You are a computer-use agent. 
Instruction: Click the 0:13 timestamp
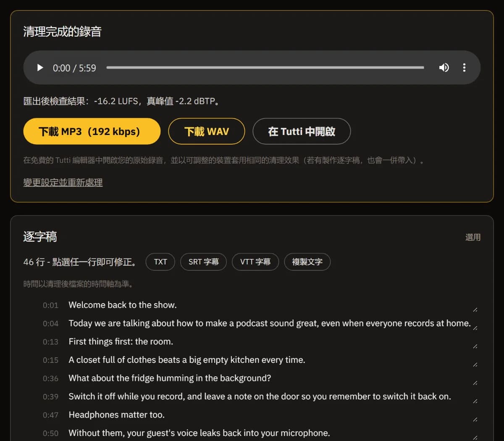pos(50,342)
